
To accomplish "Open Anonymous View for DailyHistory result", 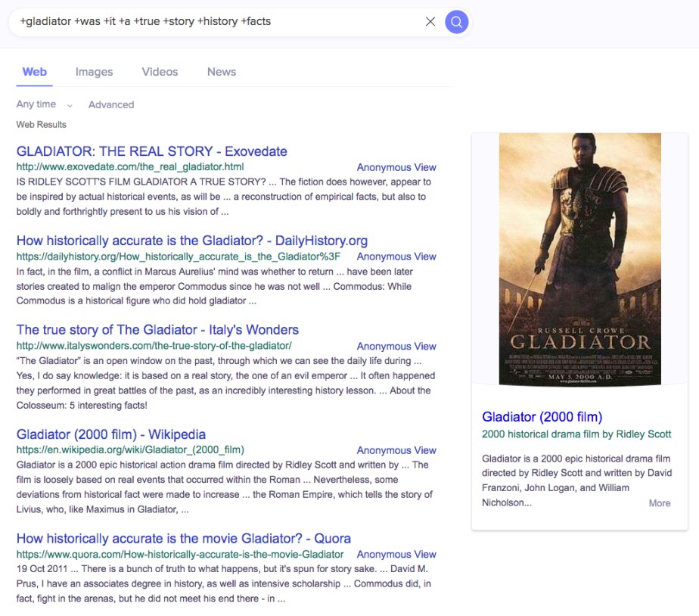I will coord(396,257).
